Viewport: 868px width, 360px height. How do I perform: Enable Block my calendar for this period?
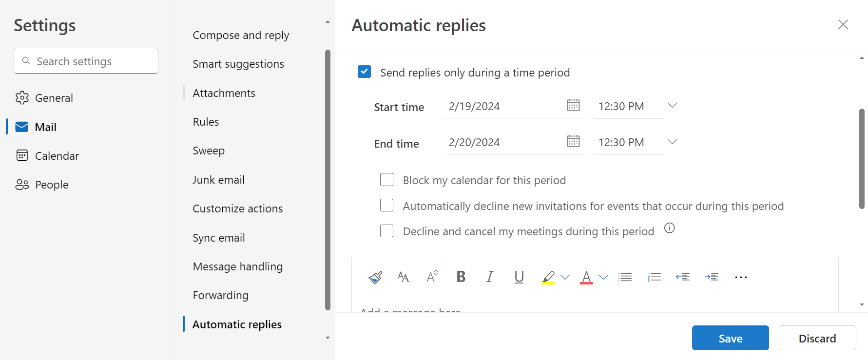[386, 180]
